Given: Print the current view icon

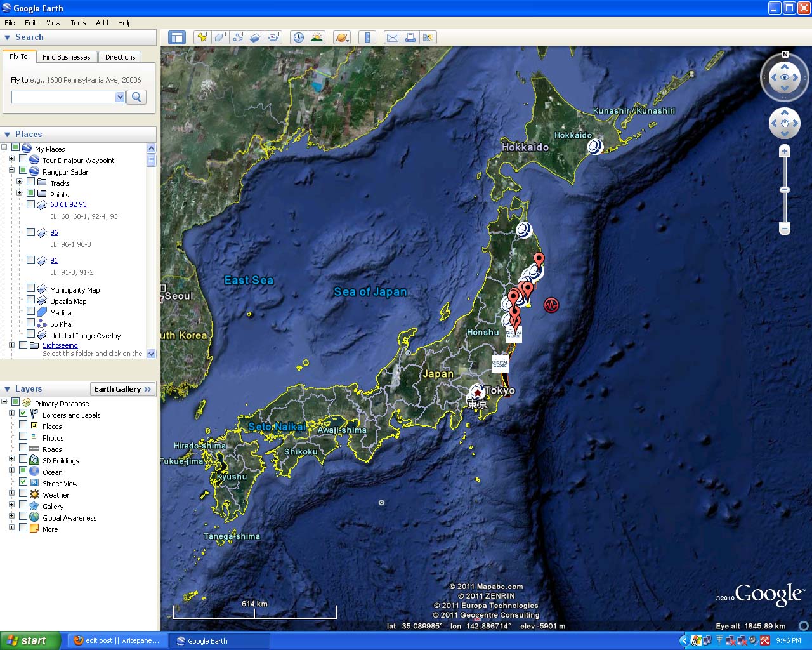Looking at the screenshot, I should (410, 37).
